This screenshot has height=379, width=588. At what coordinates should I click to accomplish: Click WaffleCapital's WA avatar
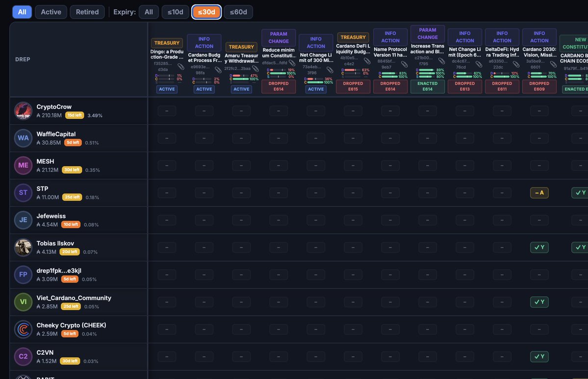click(23, 138)
